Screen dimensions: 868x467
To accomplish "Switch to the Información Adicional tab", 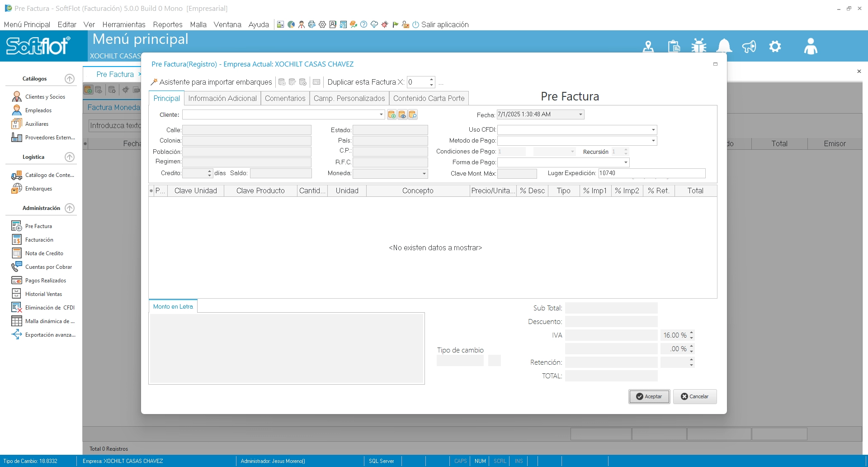I will (222, 99).
